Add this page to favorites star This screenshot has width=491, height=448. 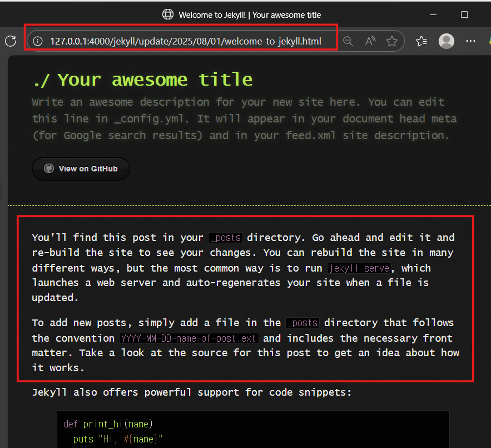(391, 41)
